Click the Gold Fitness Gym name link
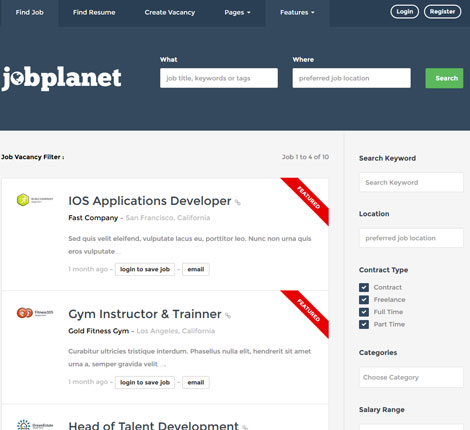Viewport: 470px width, 430px height. (x=99, y=331)
